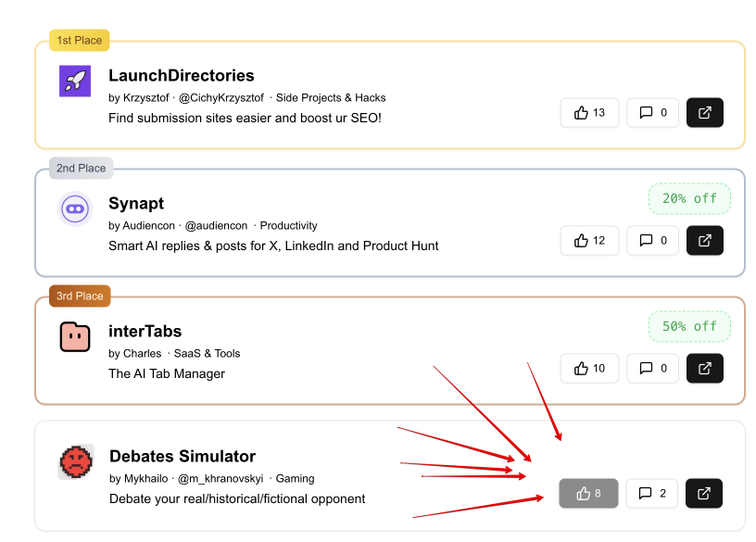Viewport: 756px width, 542px height.
Task: Click the interTabs pink folder logo
Action: tap(75, 336)
